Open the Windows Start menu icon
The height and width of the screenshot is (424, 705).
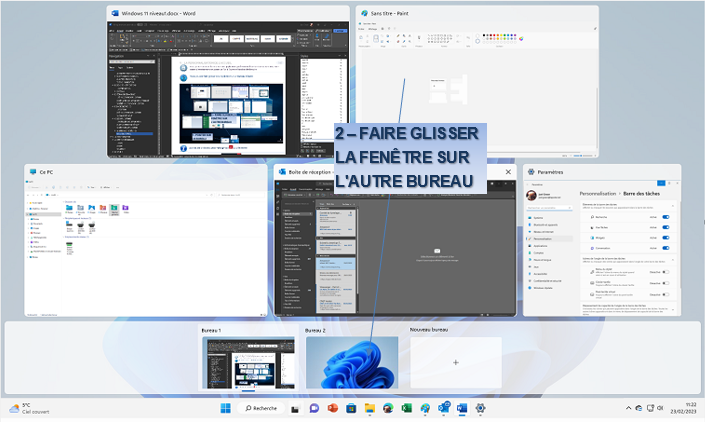[226, 408]
